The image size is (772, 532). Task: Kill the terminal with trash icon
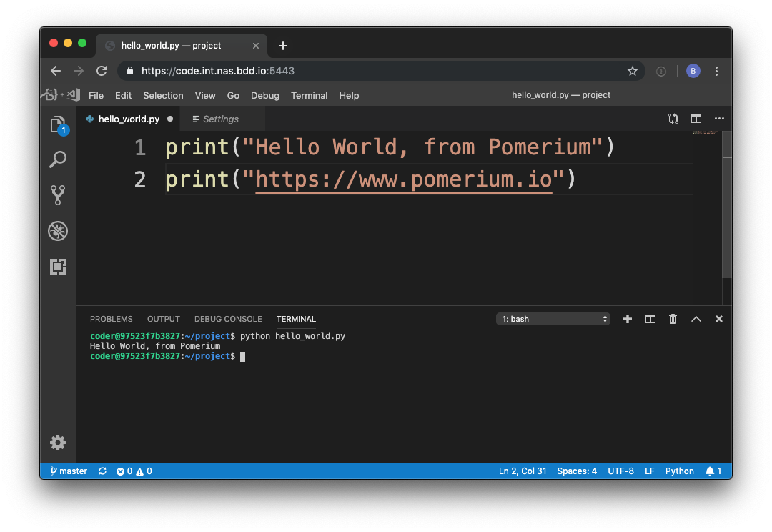click(673, 319)
